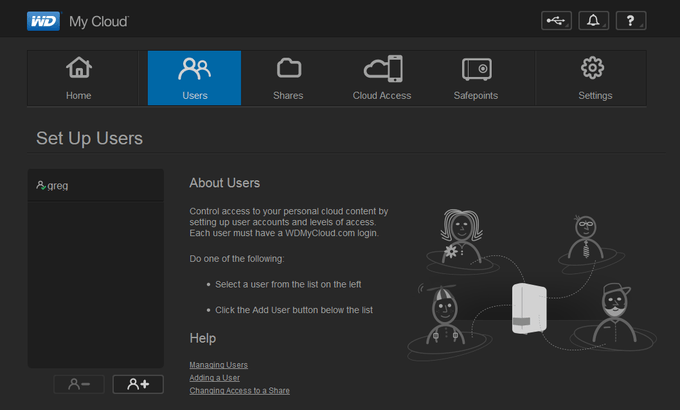Open the help question mark icon
Viewport: 680px width, 410px height.
coord(631,20)
